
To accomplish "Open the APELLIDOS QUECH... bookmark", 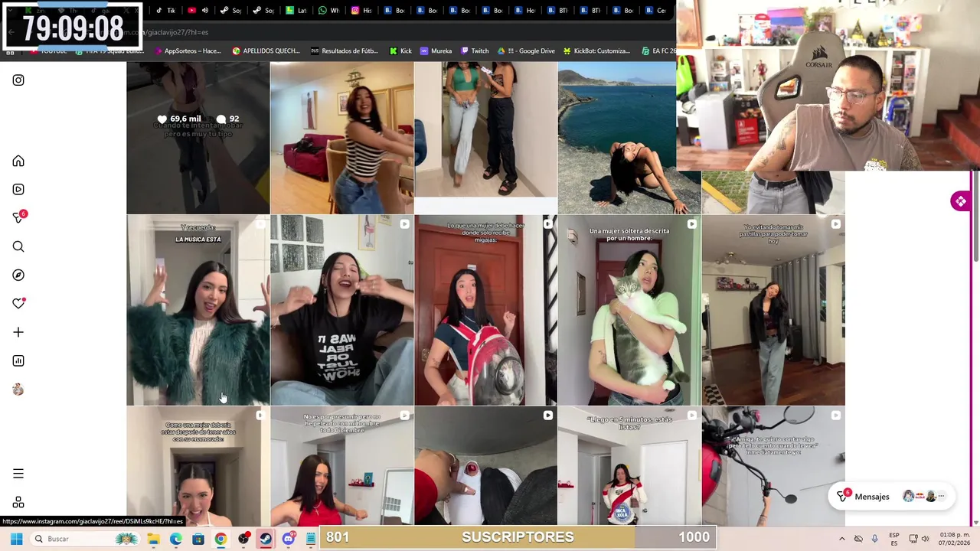I will [x=266, y=51].
